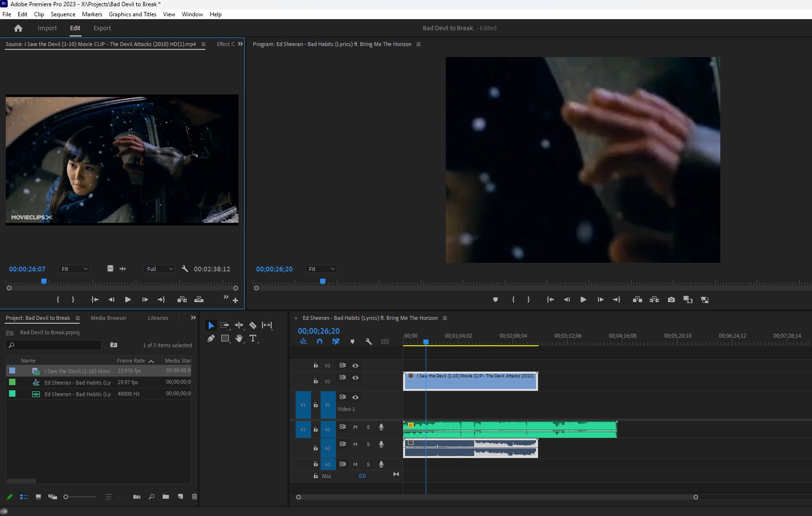This screenshot has width=812, height=516.
Task: Click the search field in the Project panel
Action: click(53, 345)
